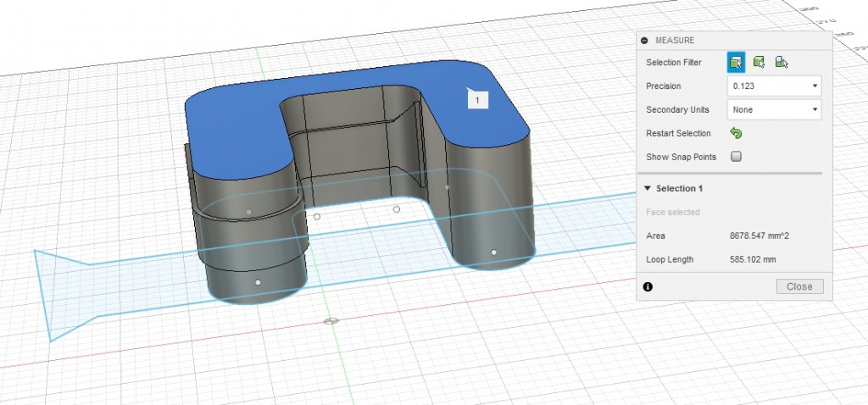Collapse the Selection 1 section
Viewport: 868px width, 405px height.
click(x=648, y=188)
